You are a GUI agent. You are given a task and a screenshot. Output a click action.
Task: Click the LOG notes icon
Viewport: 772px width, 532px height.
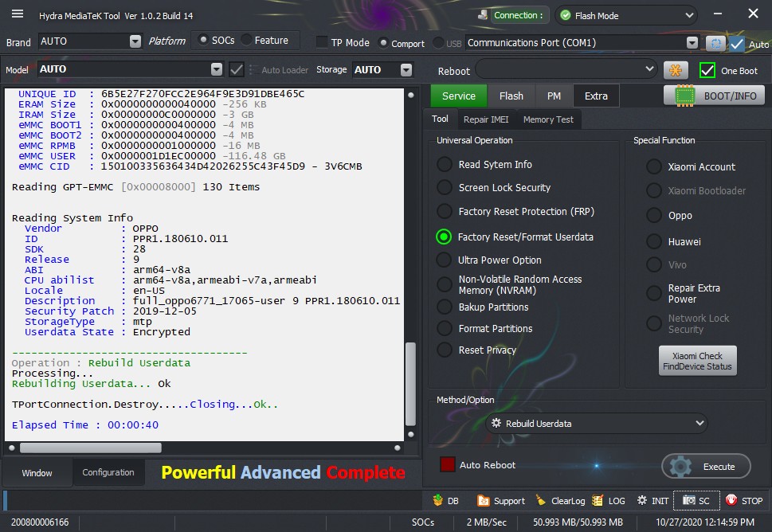tap(598, 500)
